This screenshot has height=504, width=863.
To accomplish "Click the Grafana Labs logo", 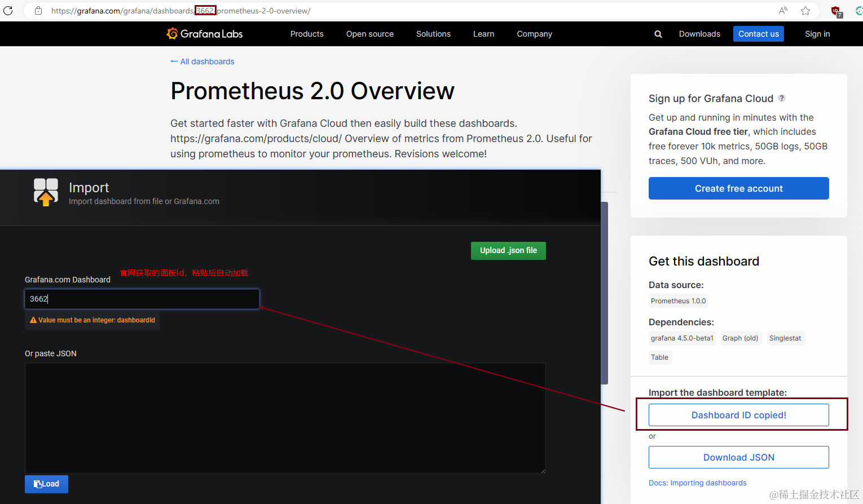I will 205,34.
